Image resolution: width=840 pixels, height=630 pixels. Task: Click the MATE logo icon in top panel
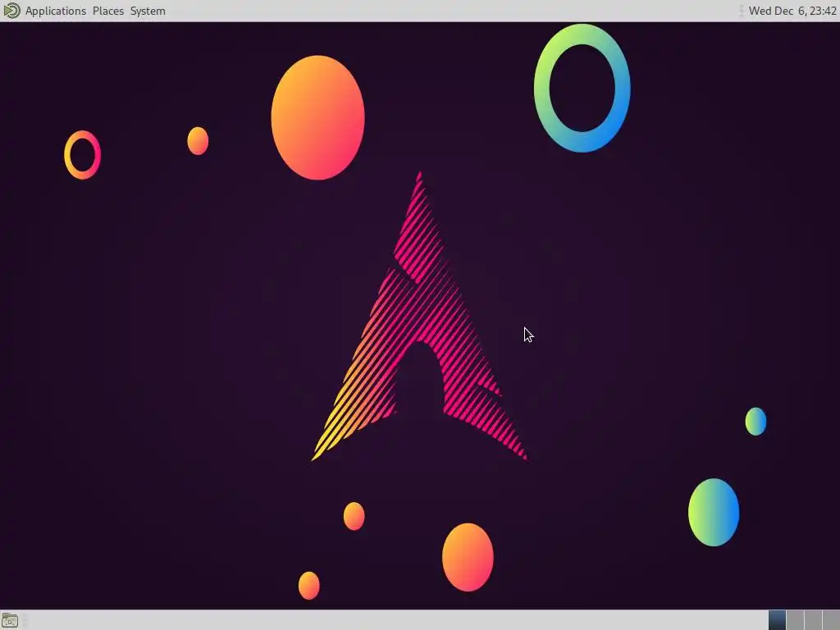coord(11,11)
